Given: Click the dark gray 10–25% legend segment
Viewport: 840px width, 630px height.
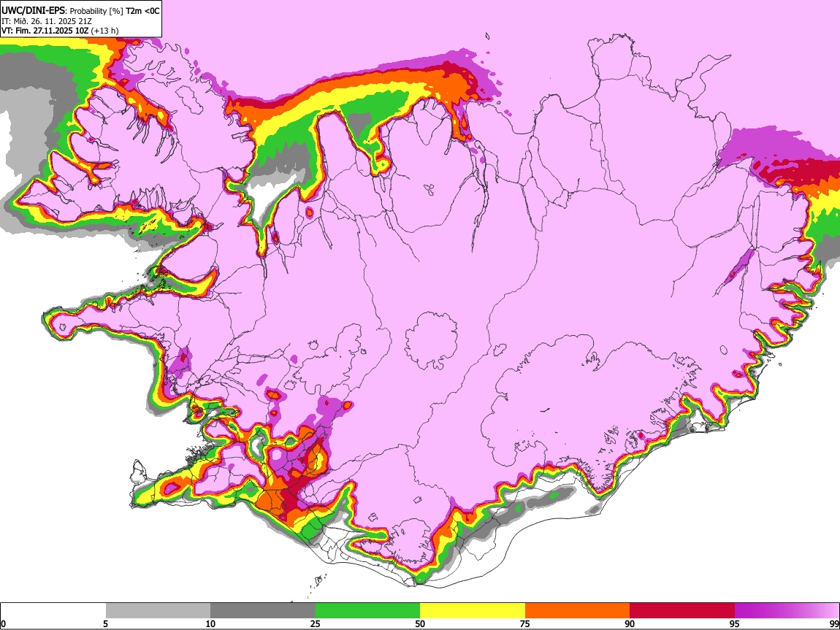Looking at the screenshot, I should point(263,610).
